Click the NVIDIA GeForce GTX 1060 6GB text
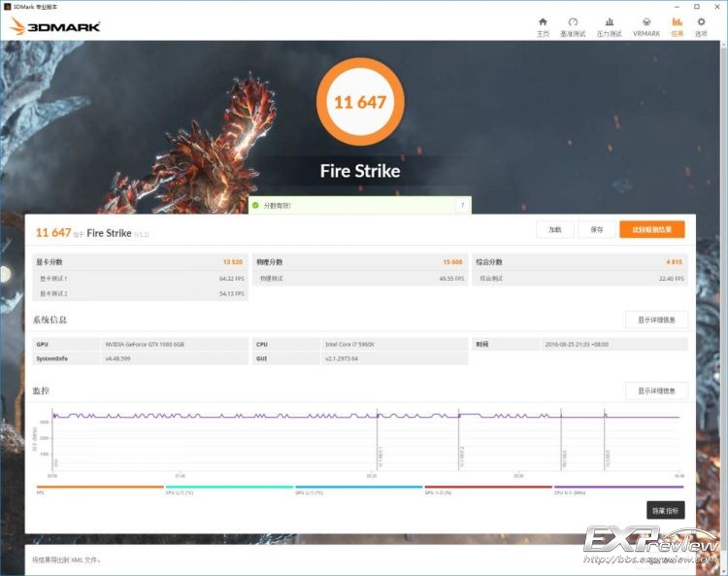The height and width of the screenshot is (576, 728). (x=145, y=345)
